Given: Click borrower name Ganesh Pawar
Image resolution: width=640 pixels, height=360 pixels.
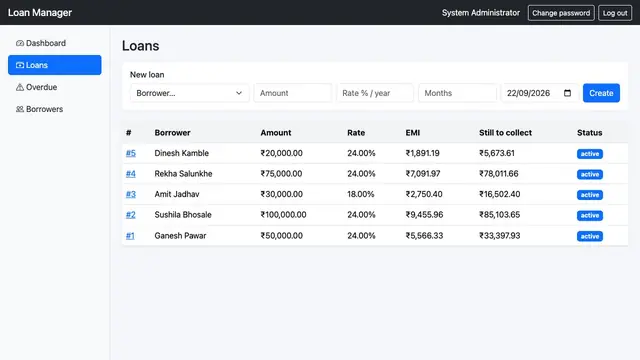Looking at the screenshot, I should tap(180, 236).
